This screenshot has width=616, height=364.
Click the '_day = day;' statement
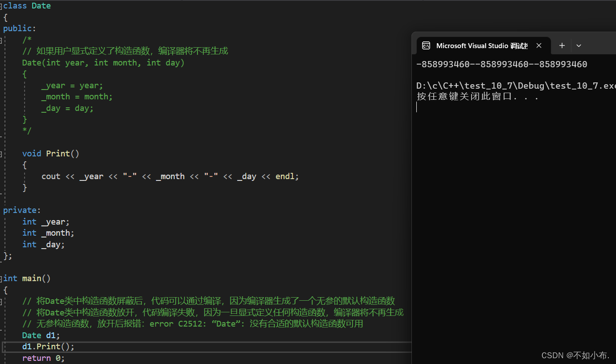point(67,108)
